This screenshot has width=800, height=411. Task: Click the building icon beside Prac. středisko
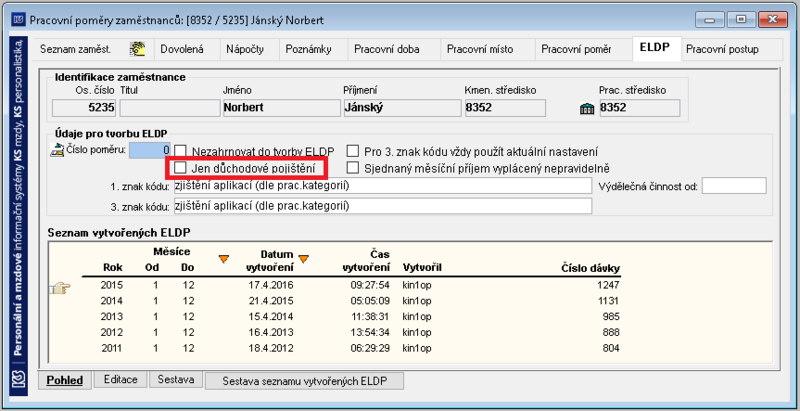[587, 109]
